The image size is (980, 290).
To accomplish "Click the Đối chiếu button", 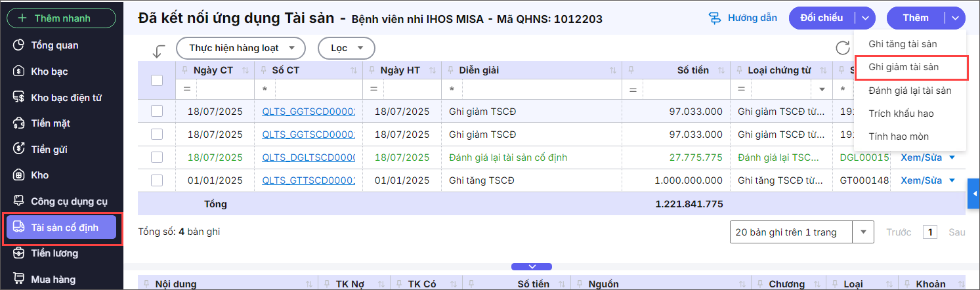I will pos(821,18).
